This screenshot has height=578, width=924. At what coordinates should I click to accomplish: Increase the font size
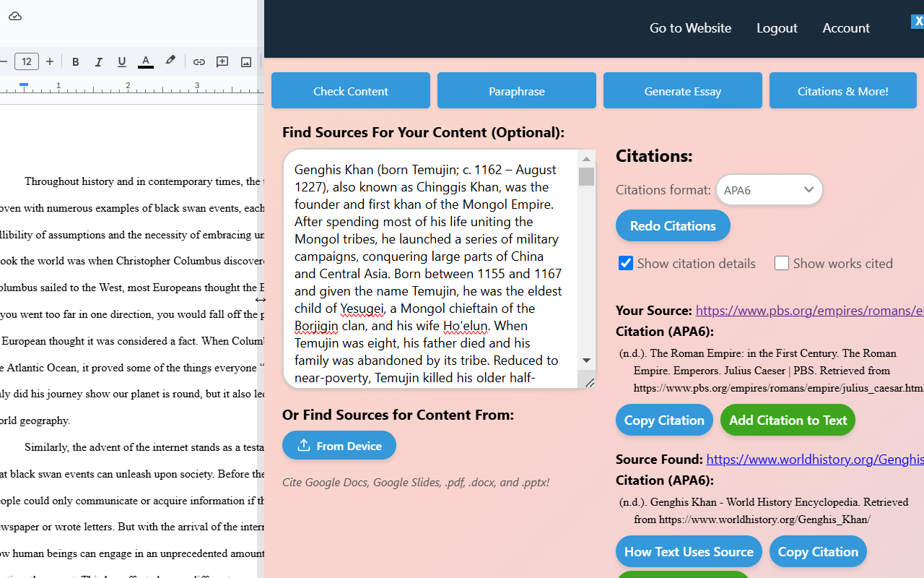[x=49, y=61]
